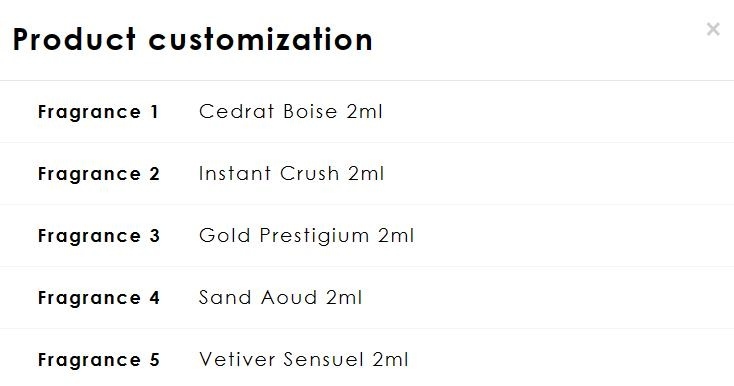Click the word Aoud in fourth row
The height and width of the screenshot is (386, 734).
[x=289, y=298]
